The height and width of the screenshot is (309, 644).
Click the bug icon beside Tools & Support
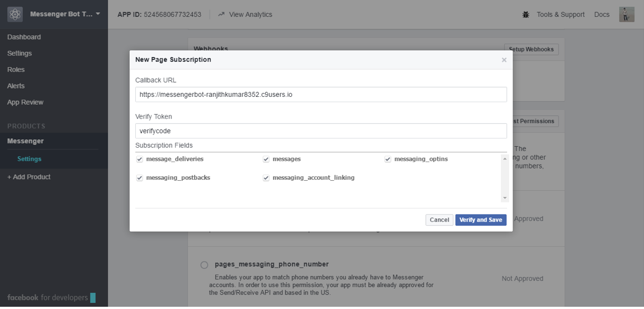(x=525, y=15)
